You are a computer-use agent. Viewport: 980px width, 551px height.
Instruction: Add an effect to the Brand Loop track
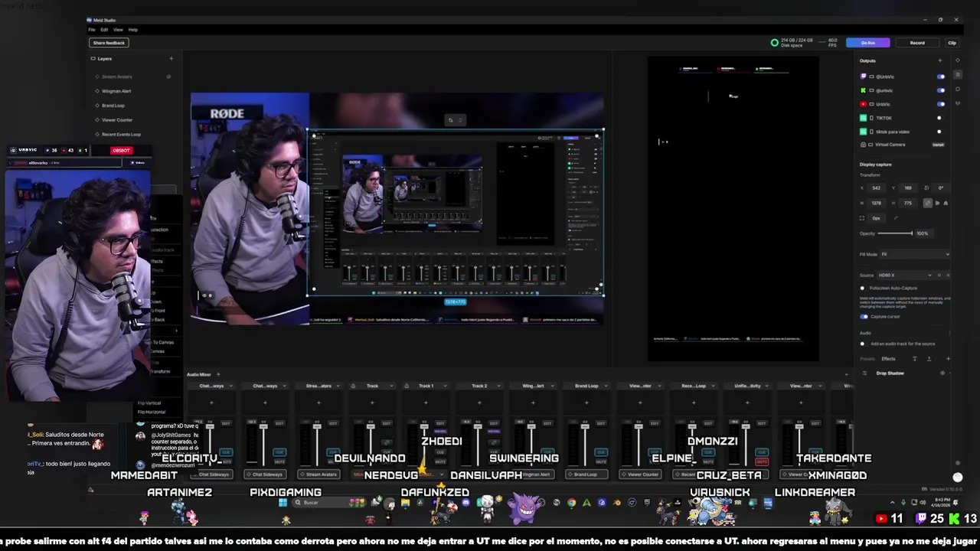pyautogui.click(x=586, y=403)
